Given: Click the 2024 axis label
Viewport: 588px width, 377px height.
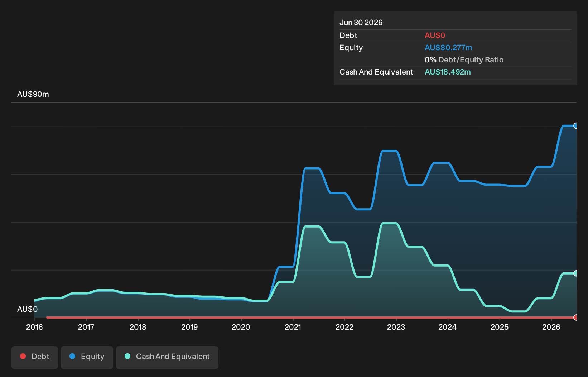Looking at the screenshot, I should (448, 327).
